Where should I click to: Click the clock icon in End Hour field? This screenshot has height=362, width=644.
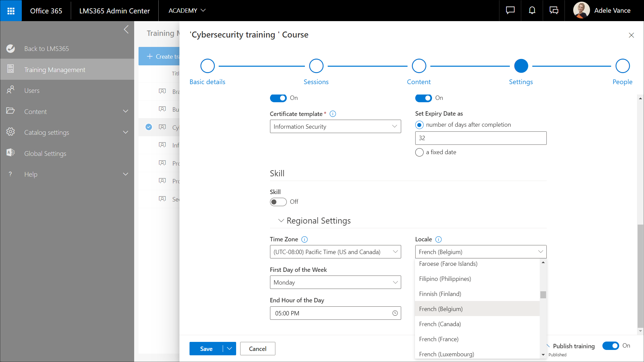tap(395, 313)
